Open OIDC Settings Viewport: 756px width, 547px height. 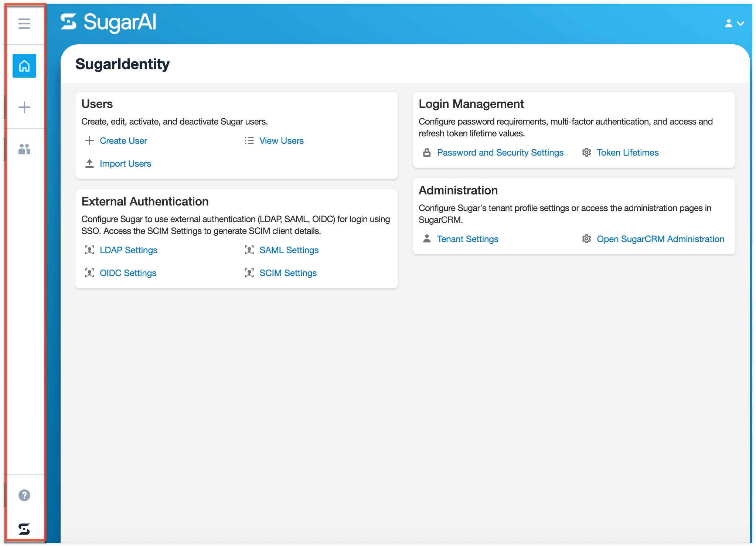coord(128,273)
